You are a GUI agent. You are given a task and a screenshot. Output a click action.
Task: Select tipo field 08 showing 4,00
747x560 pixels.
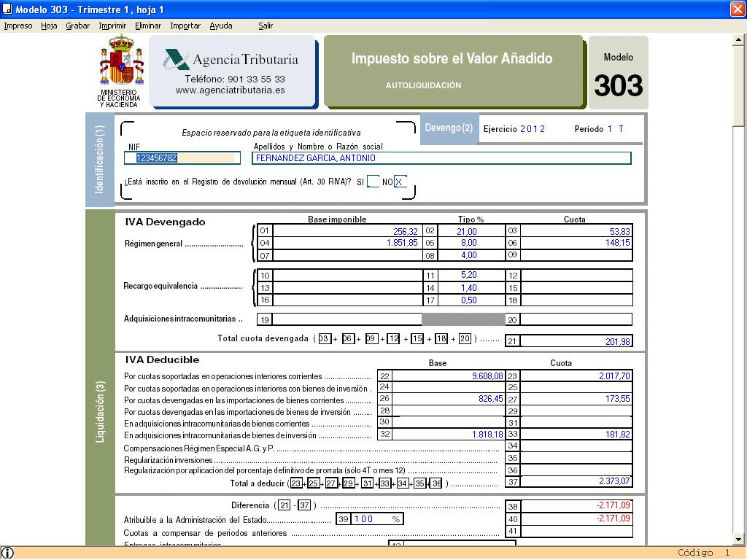tap(471, 255)
